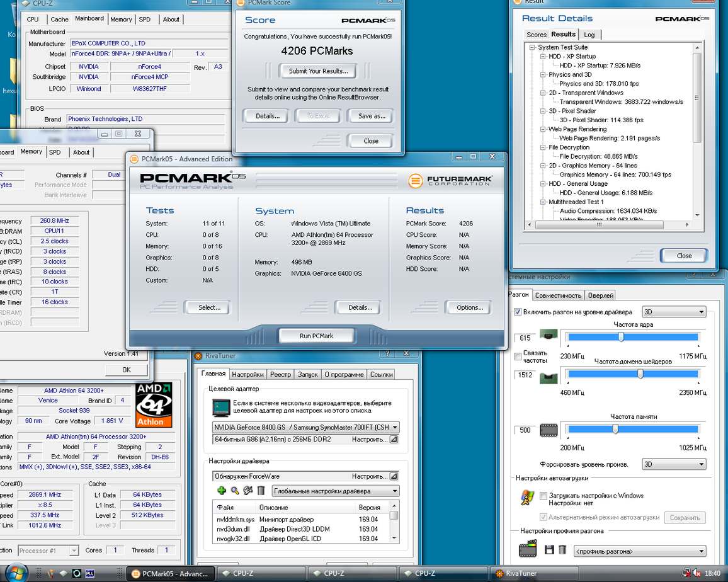Open the Windows Start orb
This screenshot has width=728, height=582.
coord(16,573)
